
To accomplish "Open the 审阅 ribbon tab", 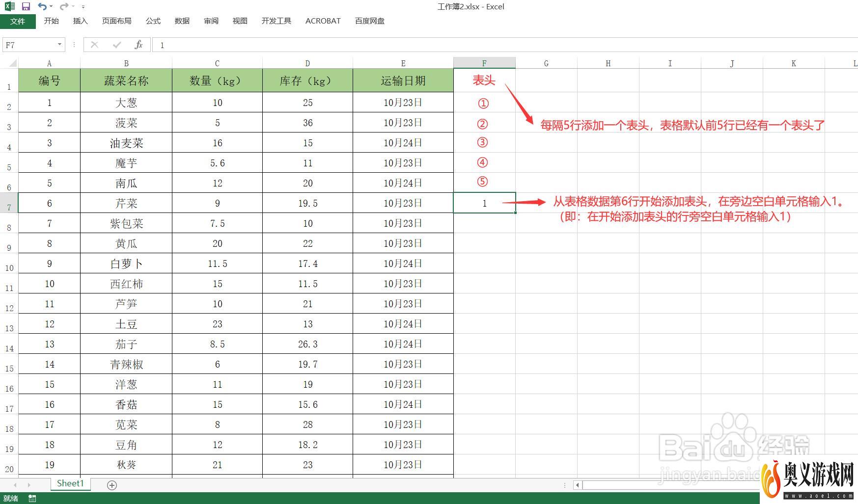I will [211, 21].
